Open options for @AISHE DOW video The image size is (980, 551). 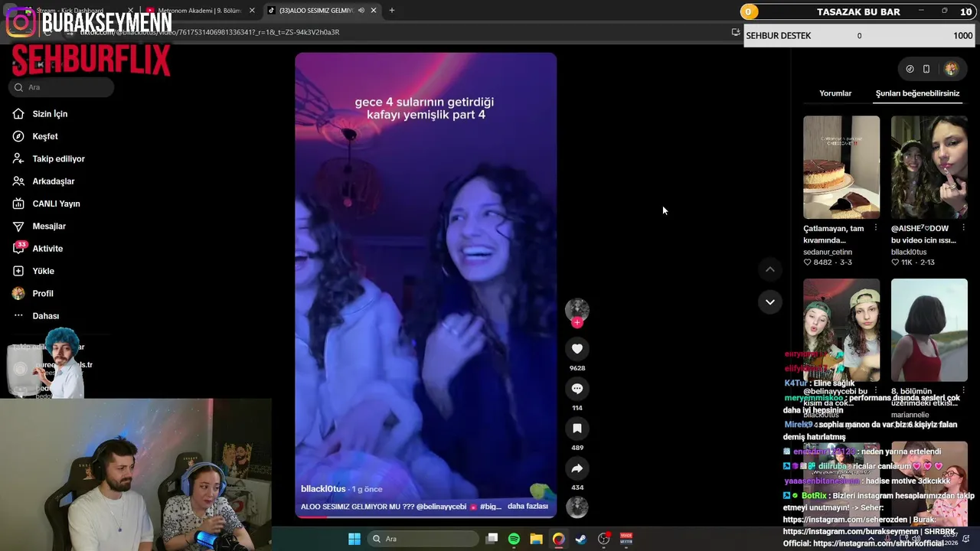tap(963, 228)
